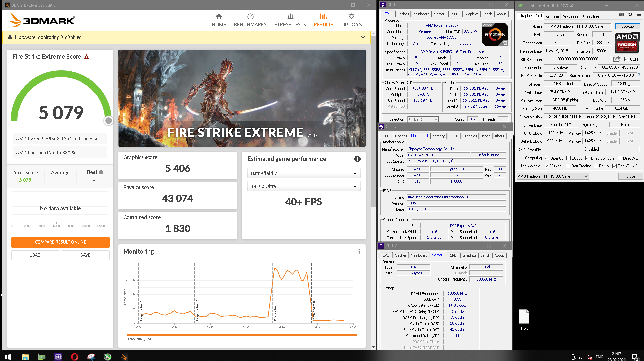Click Estimated game performance info icon
The image size is (644, 361).
pyautogui.click(x=357, y=159)
